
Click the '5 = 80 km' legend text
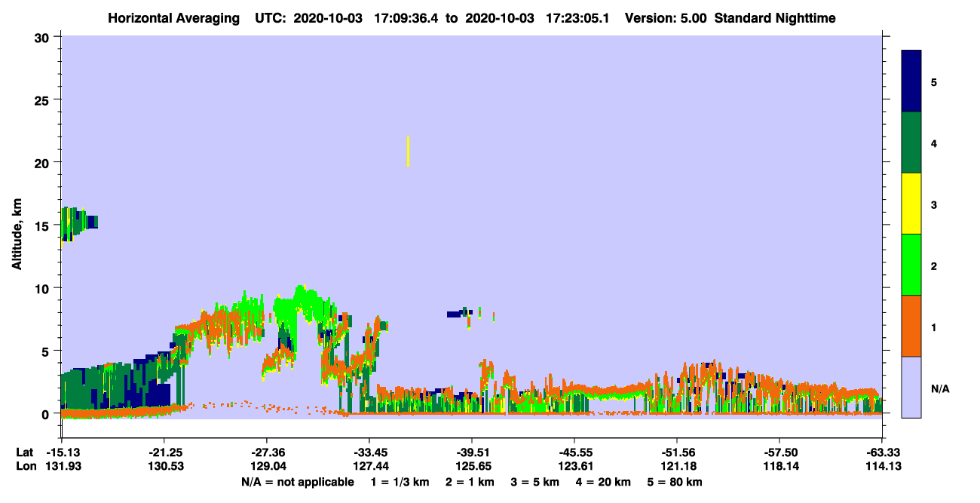(x=675, y=481)
